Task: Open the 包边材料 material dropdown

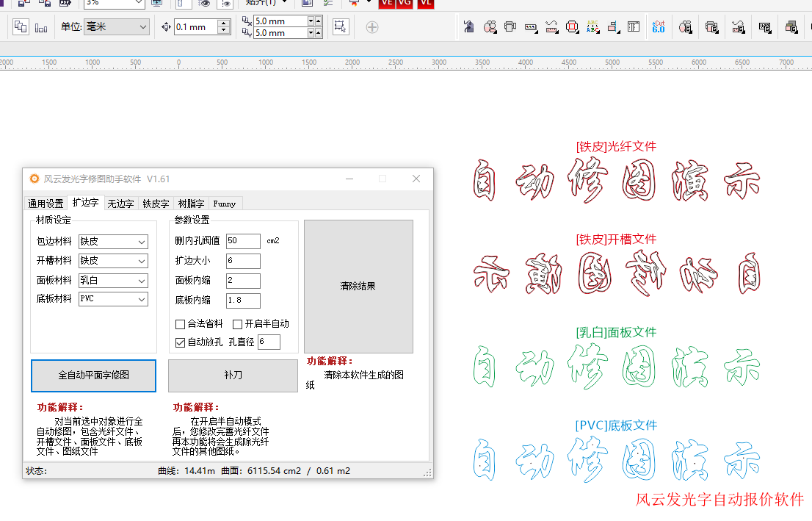Action: click(113, 242)
